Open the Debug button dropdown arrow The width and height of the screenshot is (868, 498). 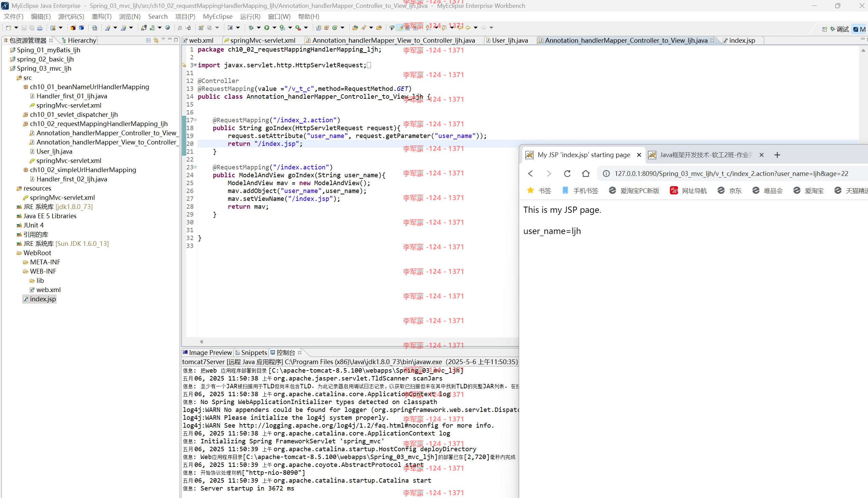259,28
